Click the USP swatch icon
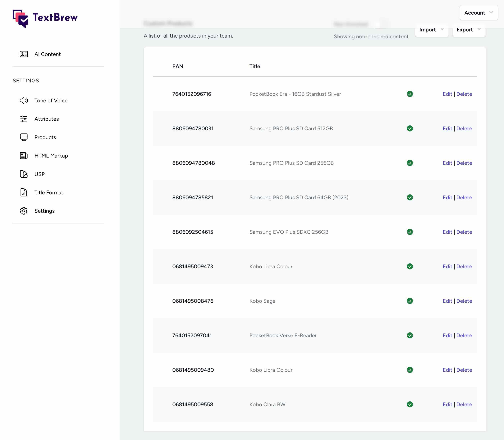The height and width of the screenshot is (440, 504). pyautogui.click(x=24, y=174)
